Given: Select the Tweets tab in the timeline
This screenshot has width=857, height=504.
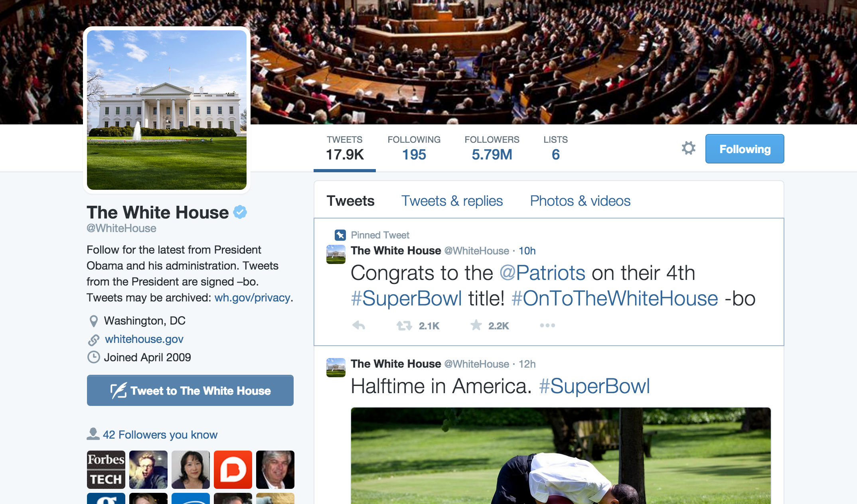Looking at the screenshot, I should [350, 201].
